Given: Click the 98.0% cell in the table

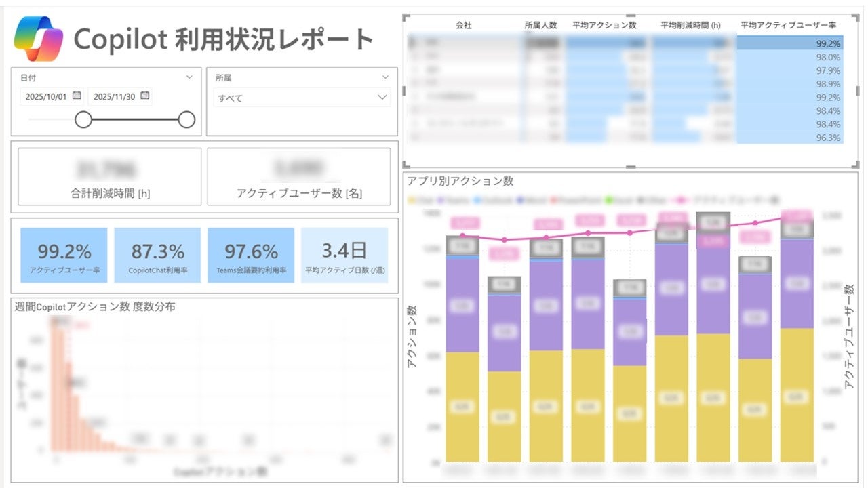Looking at the screenshot, I should click(790, 57).
